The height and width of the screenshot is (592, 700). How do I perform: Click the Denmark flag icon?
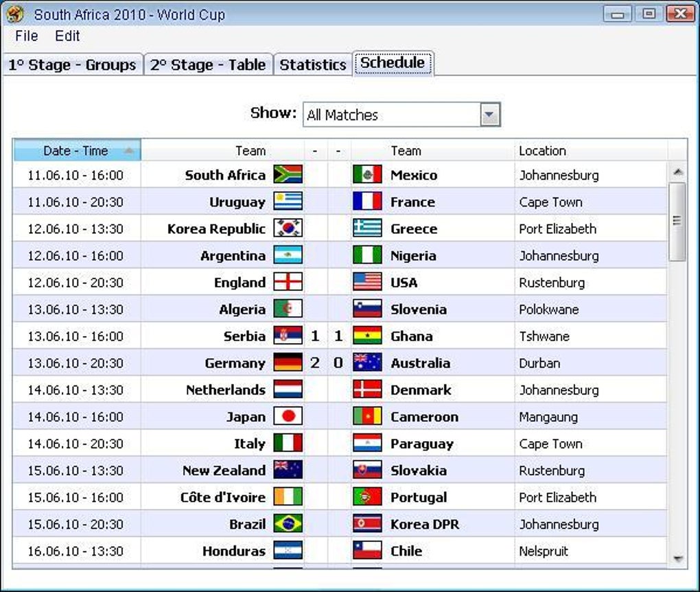coord(367,390)
